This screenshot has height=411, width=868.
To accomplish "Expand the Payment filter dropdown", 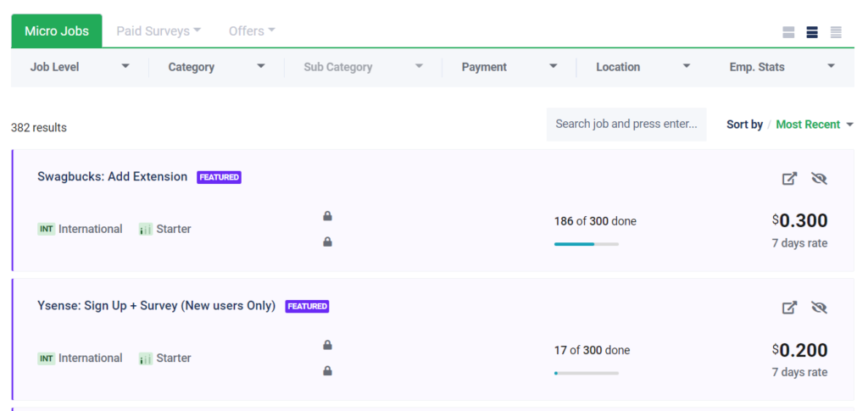I will 509,67.
